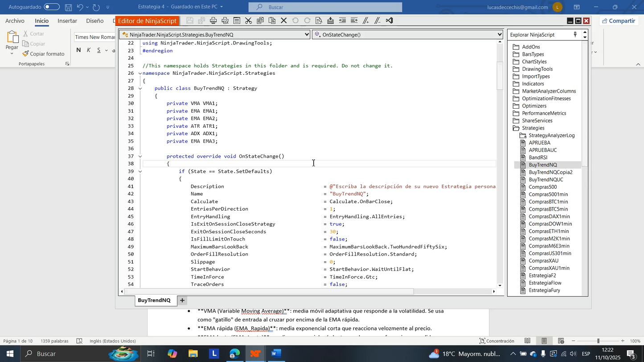Click the Pegar clipboard icon in Word
Viewport: 644px width, 362px height.
12,37
